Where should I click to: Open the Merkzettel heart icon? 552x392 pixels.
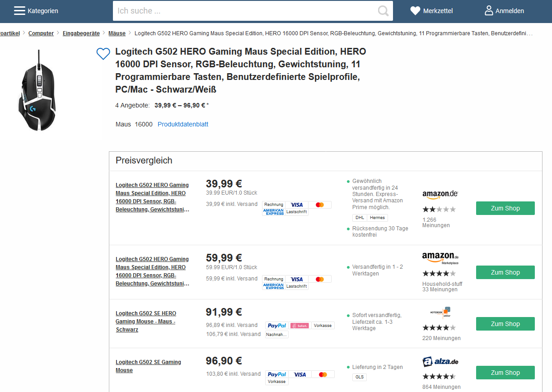tap(415, 11)
